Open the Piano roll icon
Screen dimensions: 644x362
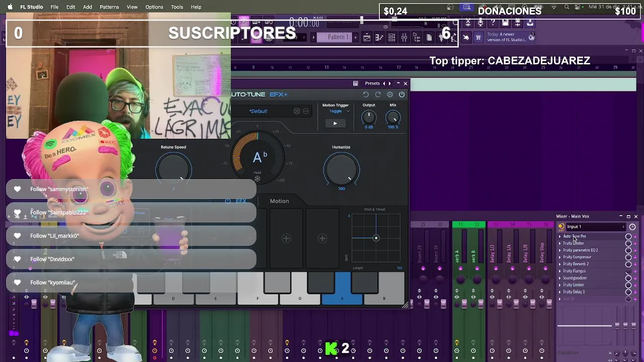(379, 38)
